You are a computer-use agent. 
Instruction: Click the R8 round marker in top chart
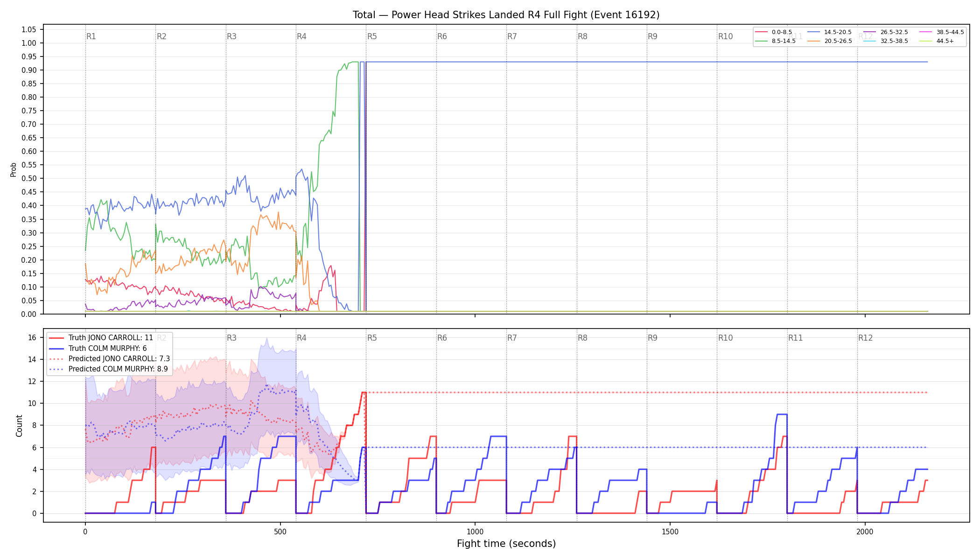(x=582, y=36)
